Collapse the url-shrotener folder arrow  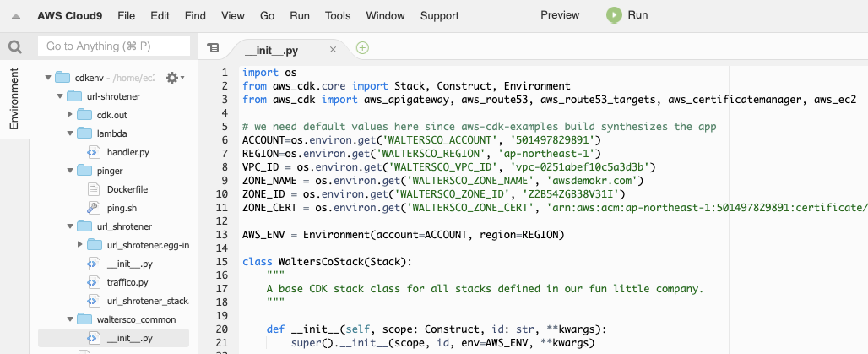(x=59, y=96)
